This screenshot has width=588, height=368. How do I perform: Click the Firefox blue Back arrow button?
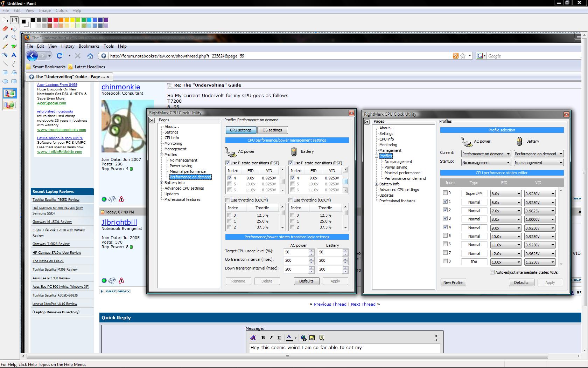click(32, 56)
